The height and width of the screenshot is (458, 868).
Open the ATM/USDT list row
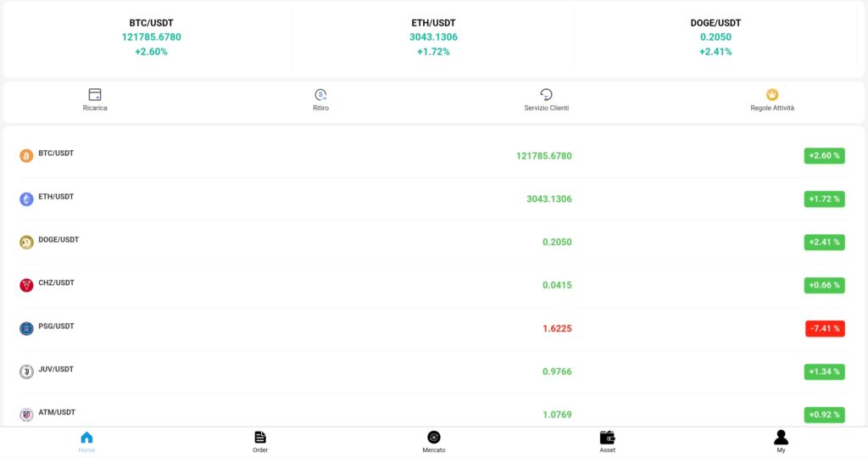click(x=433, y=414)
